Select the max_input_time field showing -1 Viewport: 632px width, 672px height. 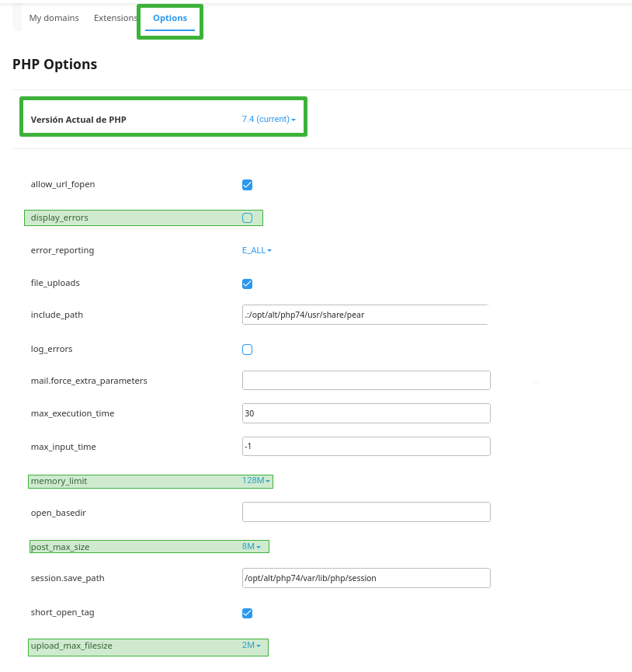366,446
